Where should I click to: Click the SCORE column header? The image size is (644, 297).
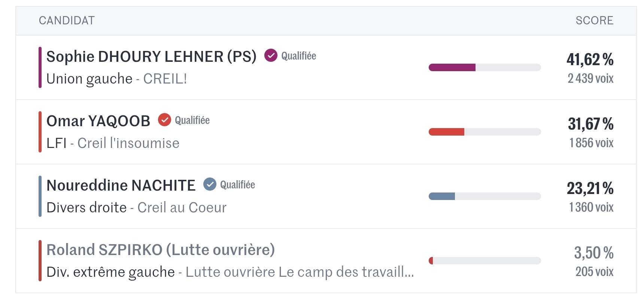pyautogui.click(x=594, y=21)
